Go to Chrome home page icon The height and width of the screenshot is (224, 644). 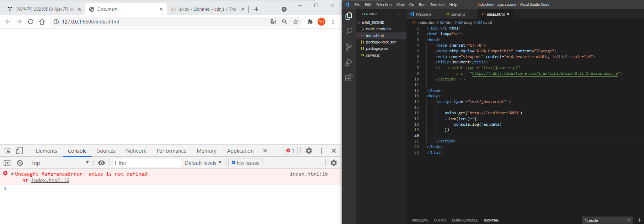click(42, 22)
